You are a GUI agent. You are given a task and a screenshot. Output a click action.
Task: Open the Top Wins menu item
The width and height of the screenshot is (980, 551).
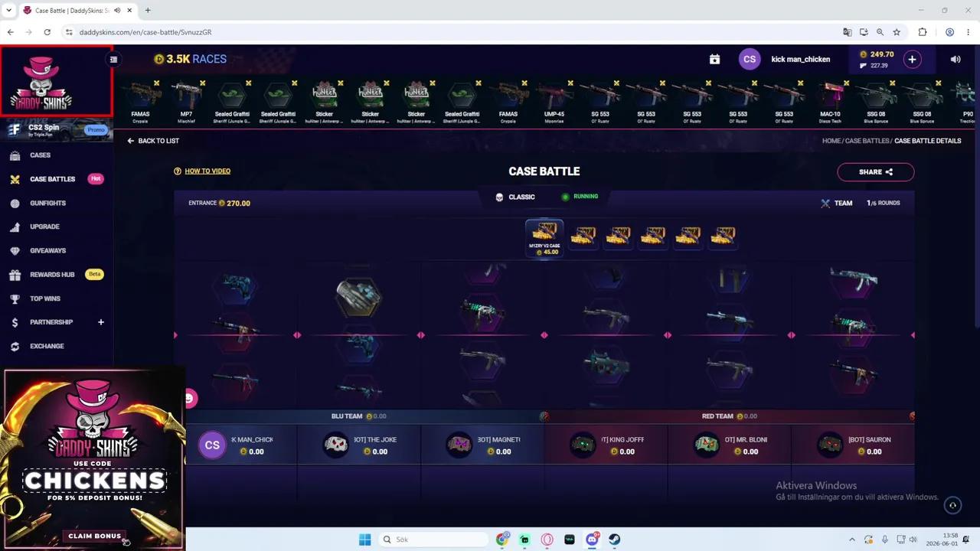point(45,298)
